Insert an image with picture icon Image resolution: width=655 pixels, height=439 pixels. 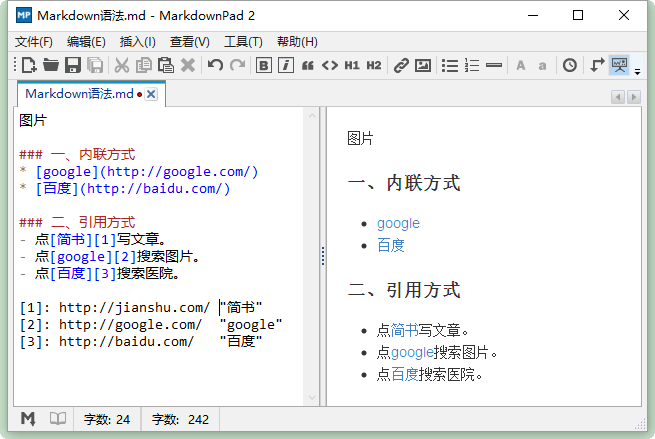point(423,65)
